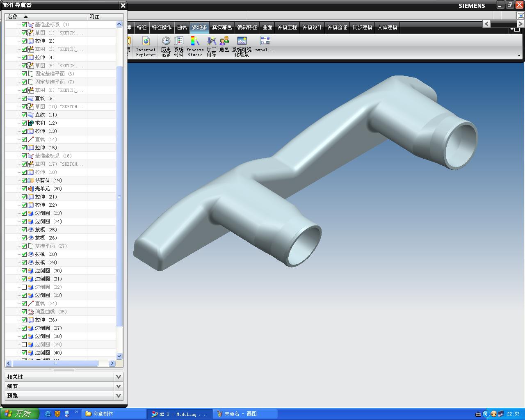This screenshot has width=525, height=420.
Task: Switch to the 真实着色 tab
Action: [x=222, y=27]
